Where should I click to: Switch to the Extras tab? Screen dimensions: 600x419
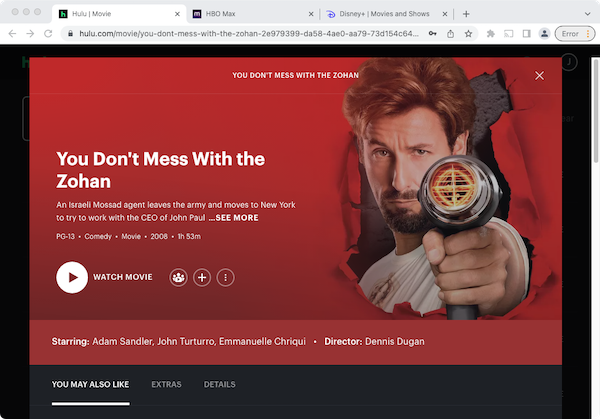pos(166,384)
